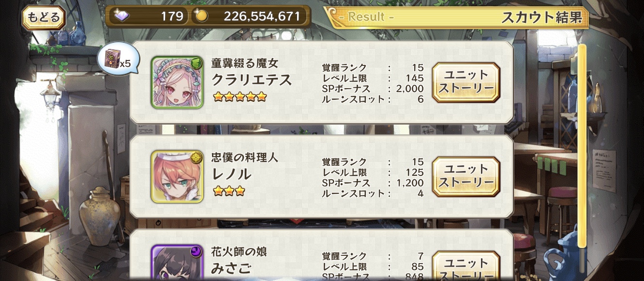Select クラリエテス character portrait
This screenshot has width=644, height=281.
click(177, 82)
